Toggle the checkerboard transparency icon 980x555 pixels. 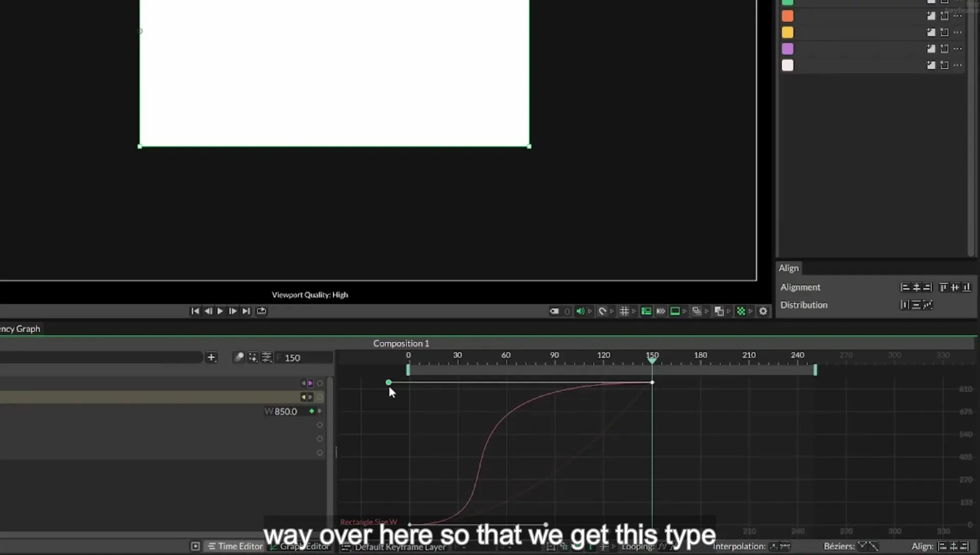(x=741, y=311)
